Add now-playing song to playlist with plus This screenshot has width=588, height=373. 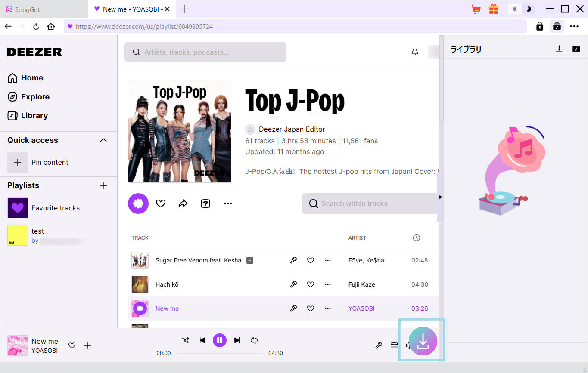tap(87, 345)
